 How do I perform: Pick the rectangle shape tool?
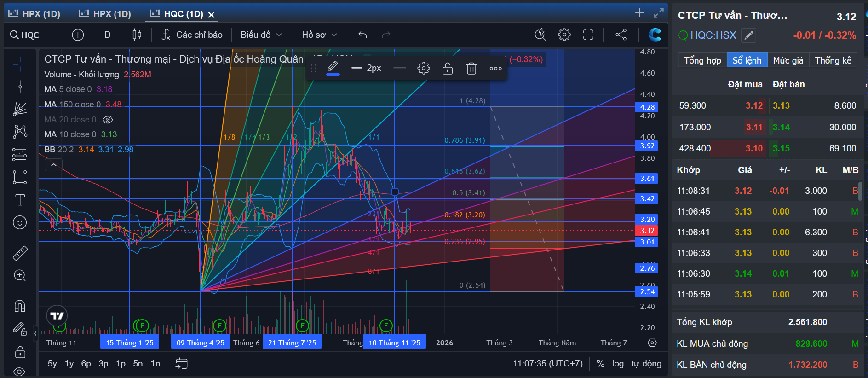(20, 177)
